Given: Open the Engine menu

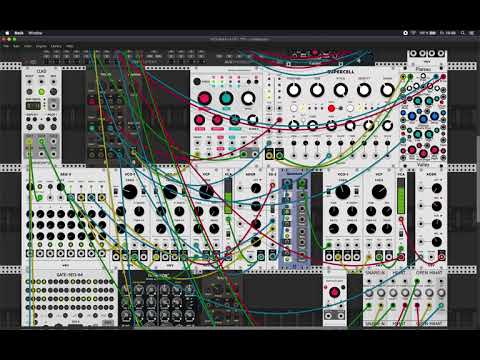Looking at the screenshot, I should click(41, 46).
